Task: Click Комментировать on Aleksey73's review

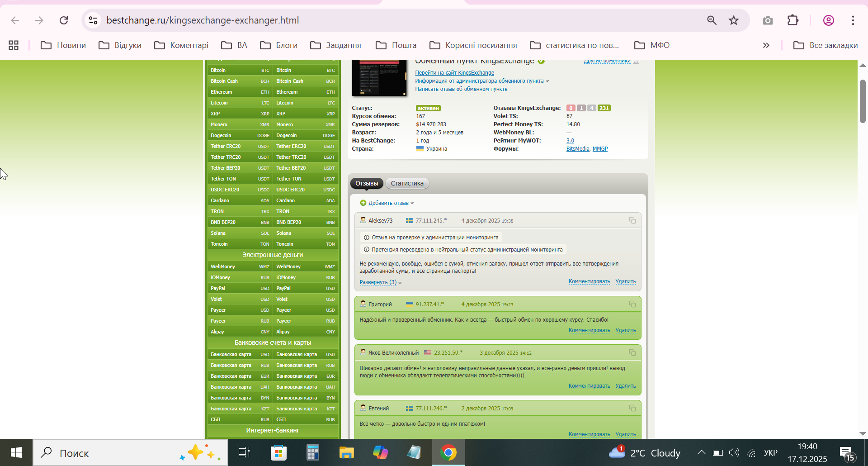Action: 589,281
